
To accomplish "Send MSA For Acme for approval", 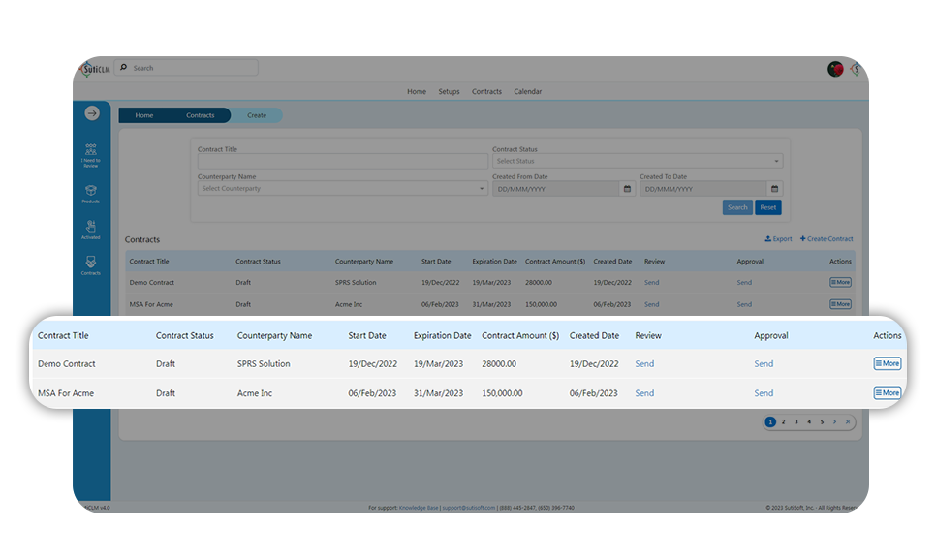I will pos(764,393).
